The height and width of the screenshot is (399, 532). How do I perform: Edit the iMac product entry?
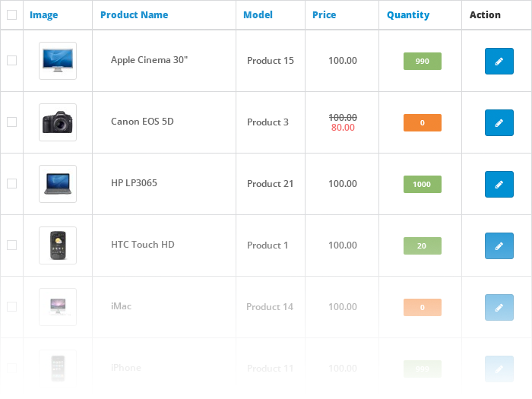(x=499, y=307)
